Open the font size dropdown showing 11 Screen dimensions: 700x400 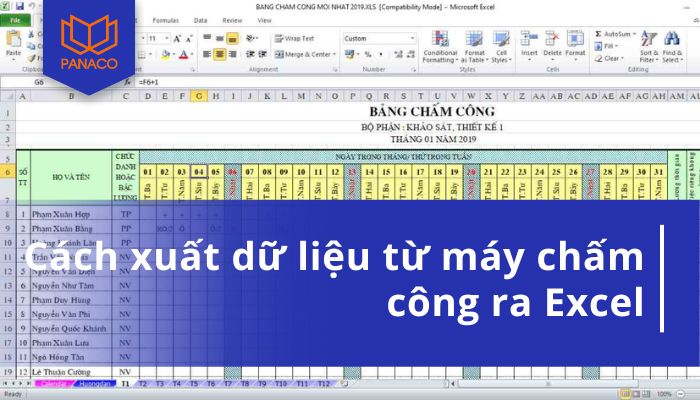(x=167, y=39)
